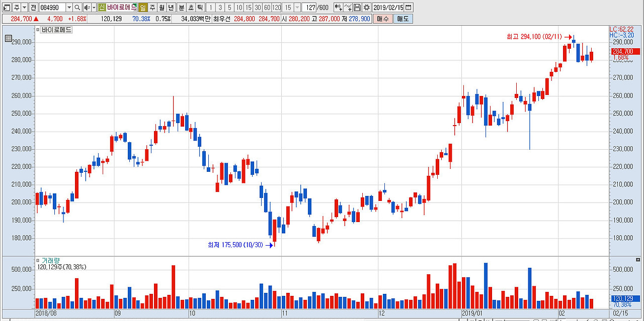This screenshot has height=321, width=644.
Task: Click the open price 280,200
Action: [x=299, y=19]
